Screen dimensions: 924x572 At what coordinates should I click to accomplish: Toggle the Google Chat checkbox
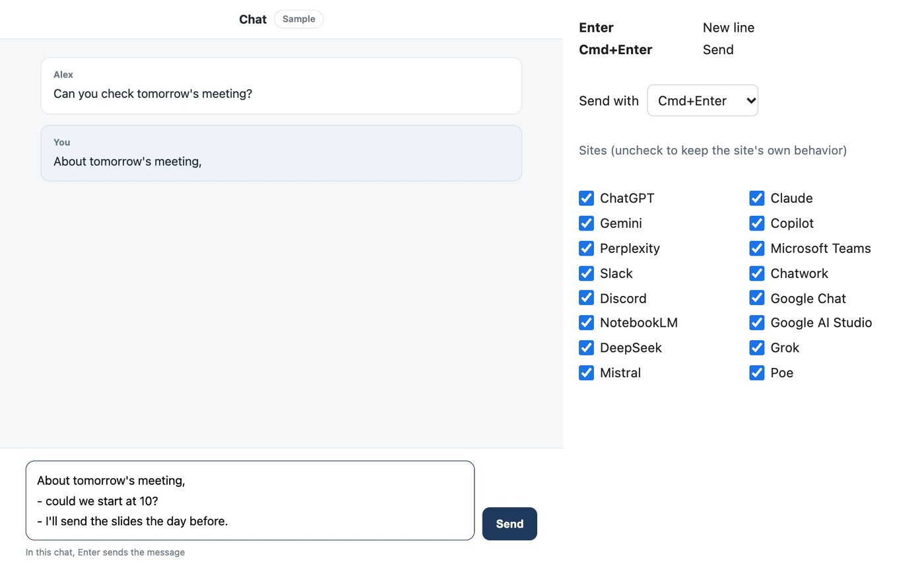[x=757, y=298]
